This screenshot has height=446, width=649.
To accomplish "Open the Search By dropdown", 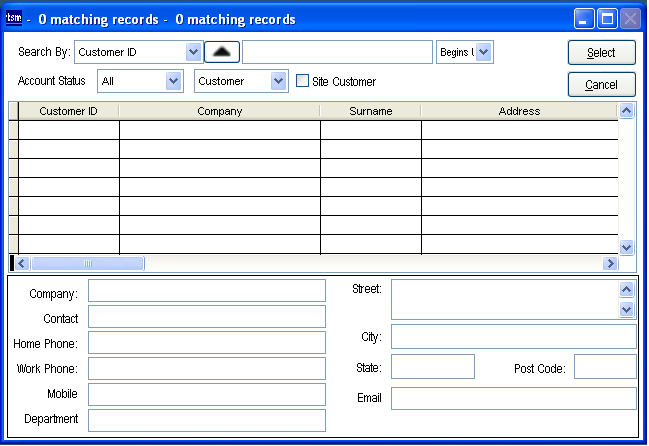I will pyautogui.click(x=193, y=52).
